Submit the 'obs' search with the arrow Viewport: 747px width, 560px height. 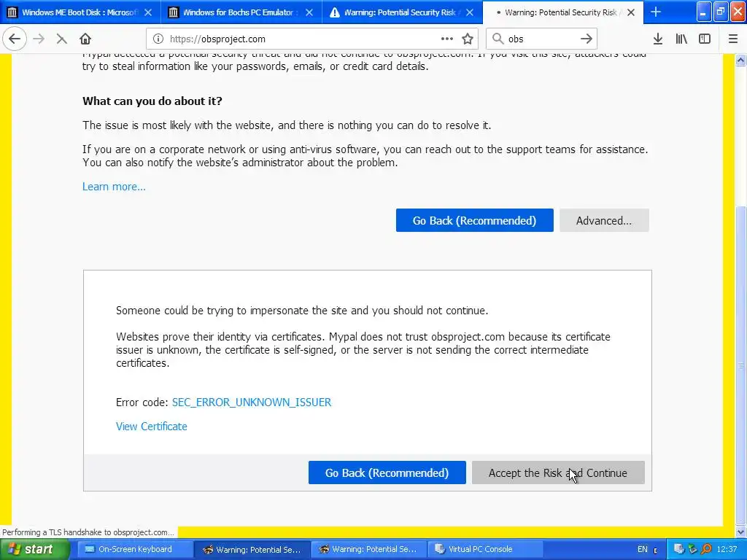point(587,39)
